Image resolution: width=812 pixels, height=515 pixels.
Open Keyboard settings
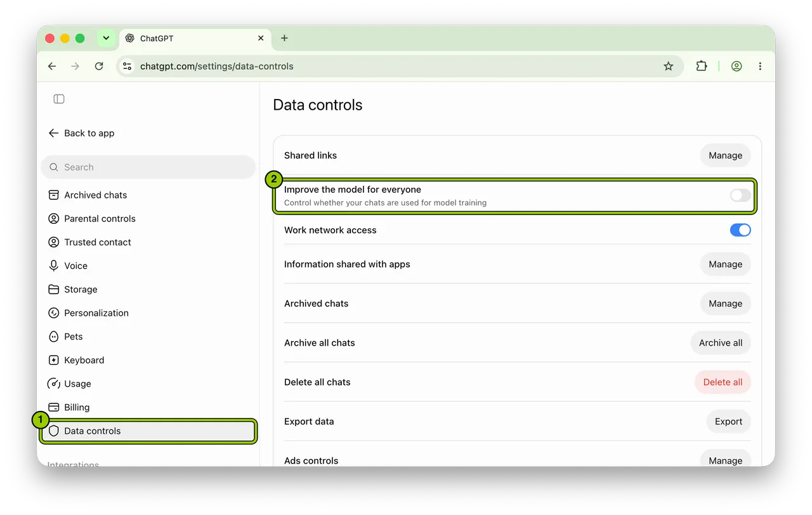148,360
